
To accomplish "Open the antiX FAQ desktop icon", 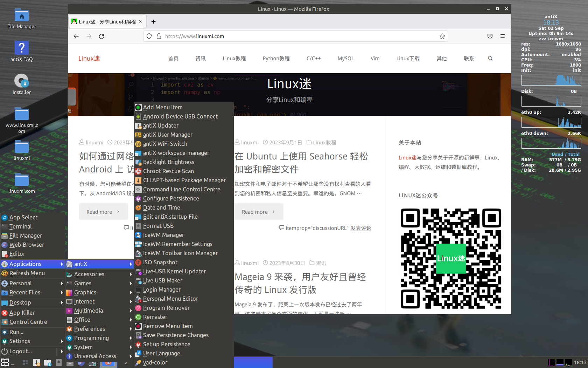I will point(22,51).
